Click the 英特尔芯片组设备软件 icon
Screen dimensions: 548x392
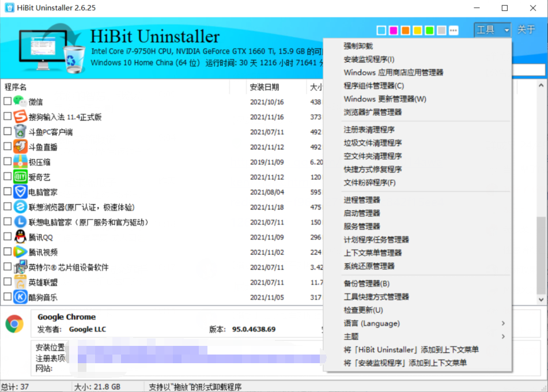pos(20,267)
